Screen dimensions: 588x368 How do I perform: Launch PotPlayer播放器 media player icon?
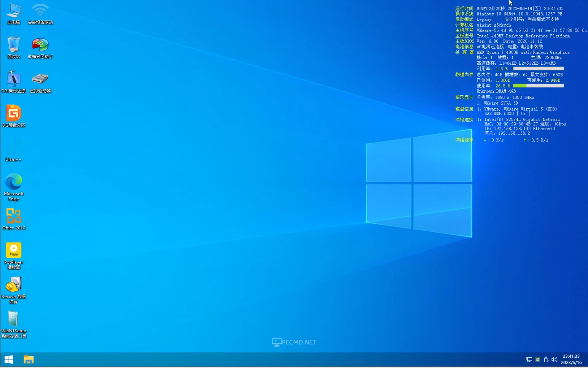(x=14, y=256)
